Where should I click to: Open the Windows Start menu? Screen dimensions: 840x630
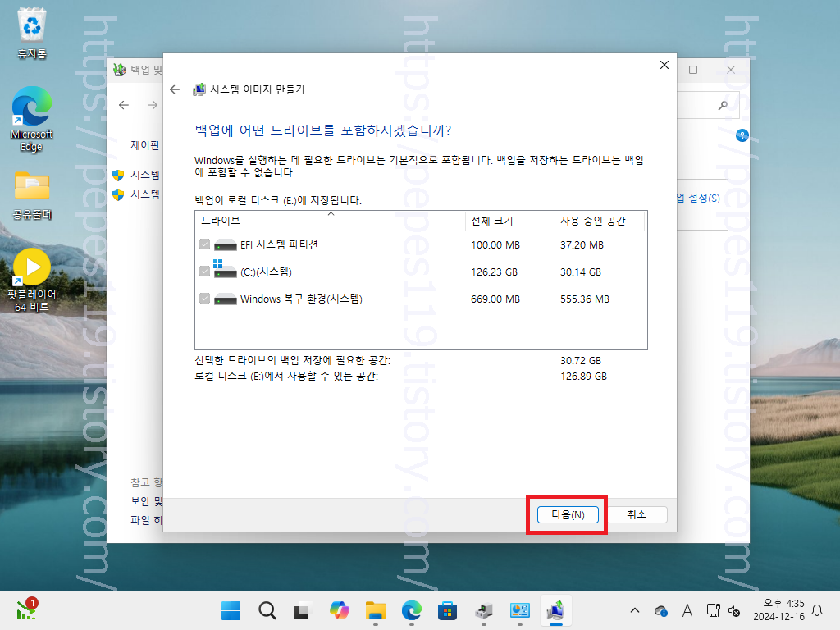231,610
